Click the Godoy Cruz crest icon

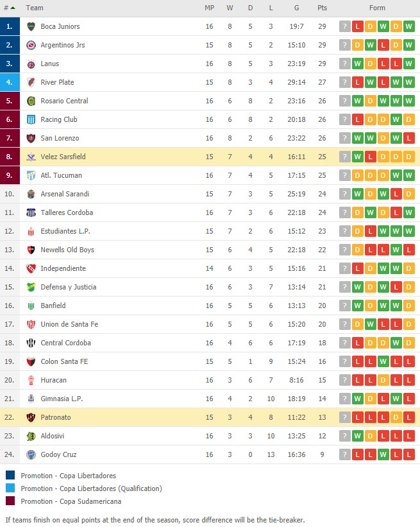point(31,454)
